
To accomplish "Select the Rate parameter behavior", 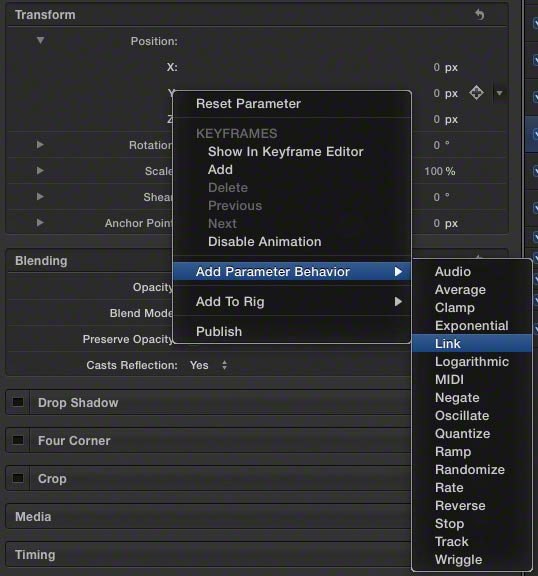I will (472, 488).
